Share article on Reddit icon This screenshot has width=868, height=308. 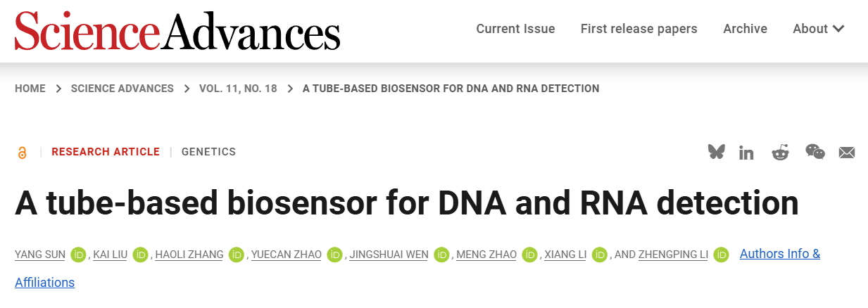pos(780,152)
